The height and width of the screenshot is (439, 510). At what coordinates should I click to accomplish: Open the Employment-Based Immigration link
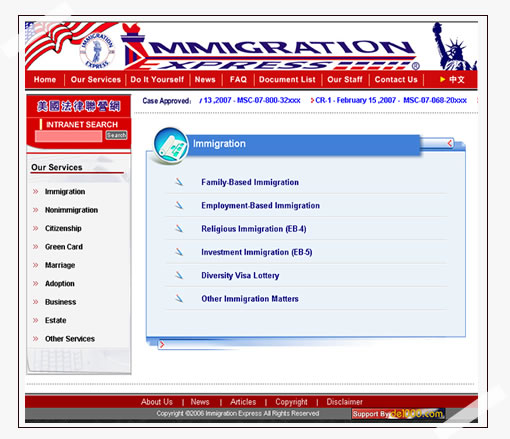coord(260,205)
